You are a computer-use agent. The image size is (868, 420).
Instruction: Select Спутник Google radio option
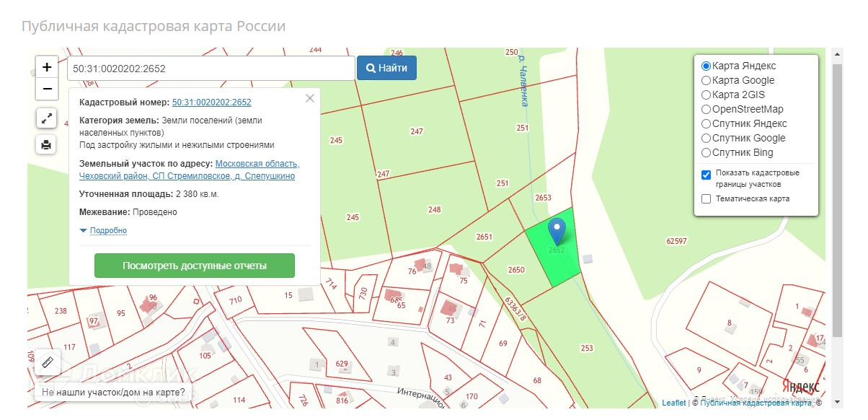pyautogui.click(x=706, y=138)
